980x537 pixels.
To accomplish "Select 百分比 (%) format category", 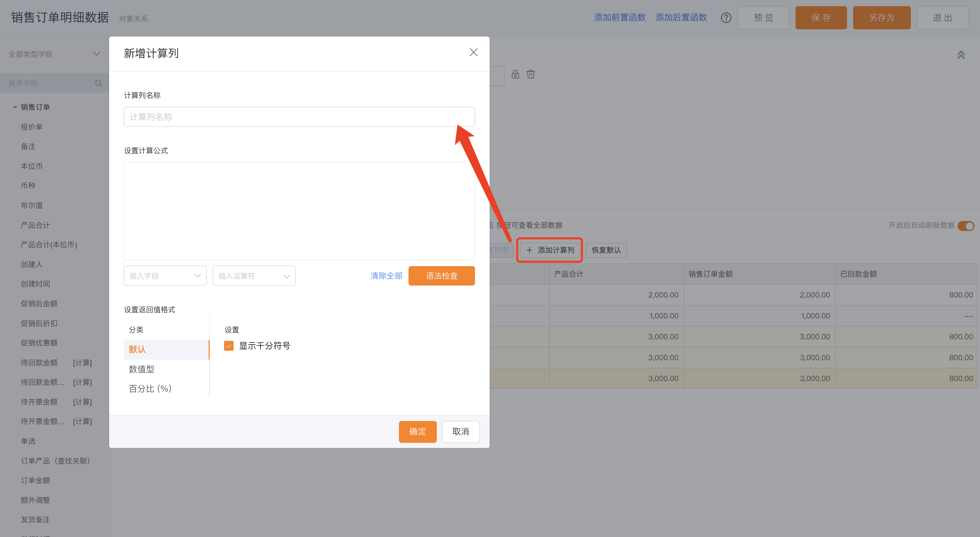I will 166,389.
